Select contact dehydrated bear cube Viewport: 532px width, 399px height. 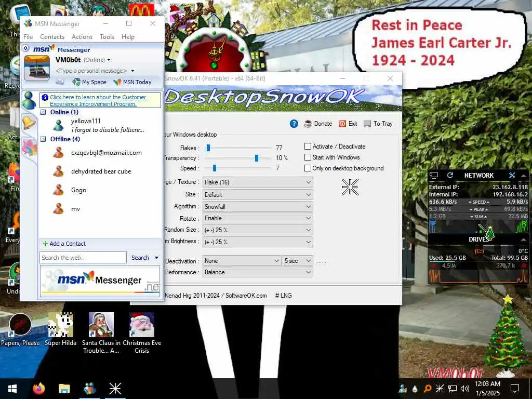(100, 171)
